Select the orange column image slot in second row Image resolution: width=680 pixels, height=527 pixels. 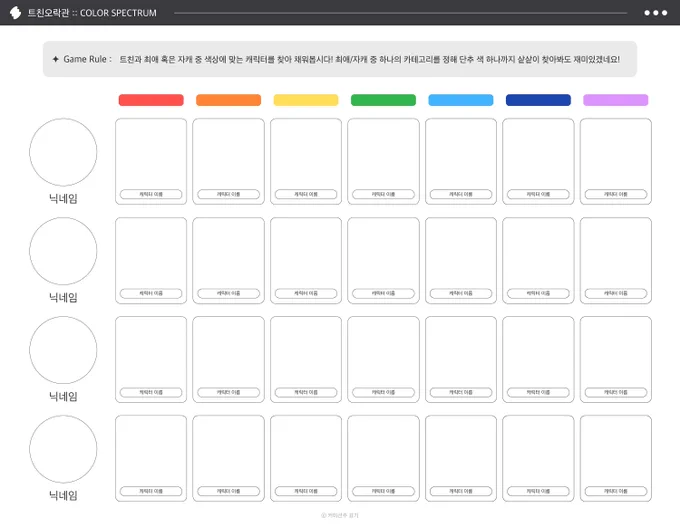[x=229, y=260]
